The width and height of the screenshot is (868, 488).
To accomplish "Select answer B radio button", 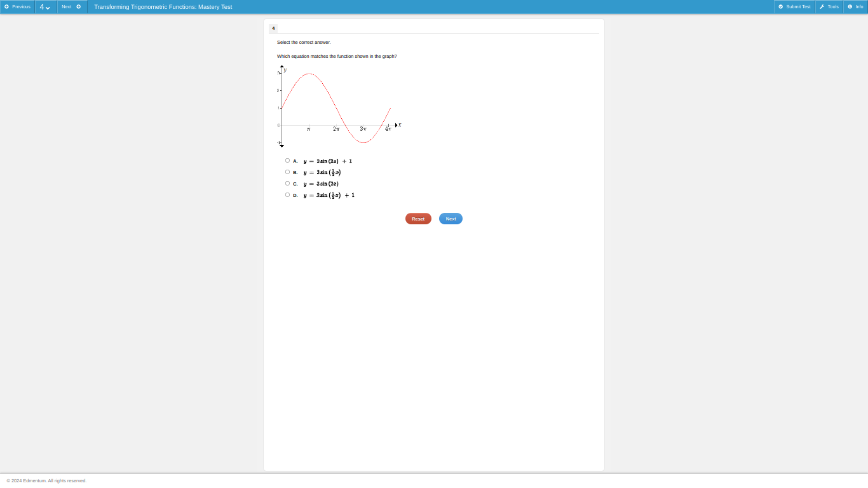I will [287, 172].
